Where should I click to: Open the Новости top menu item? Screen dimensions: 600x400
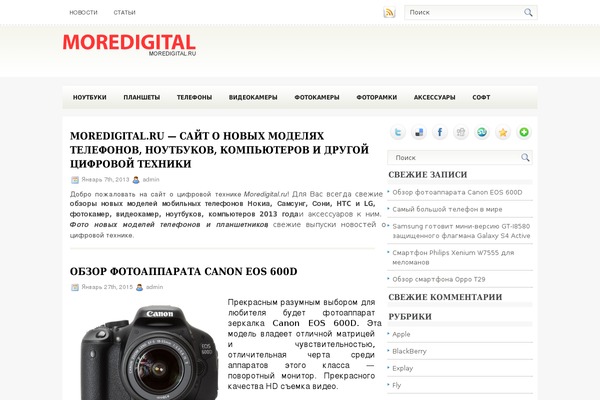pyautogui.click(x=83, y=13)
